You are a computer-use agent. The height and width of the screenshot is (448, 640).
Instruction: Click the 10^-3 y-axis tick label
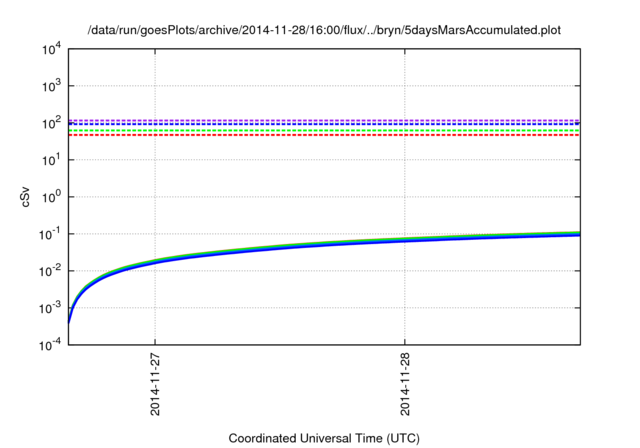click(50, 308)
